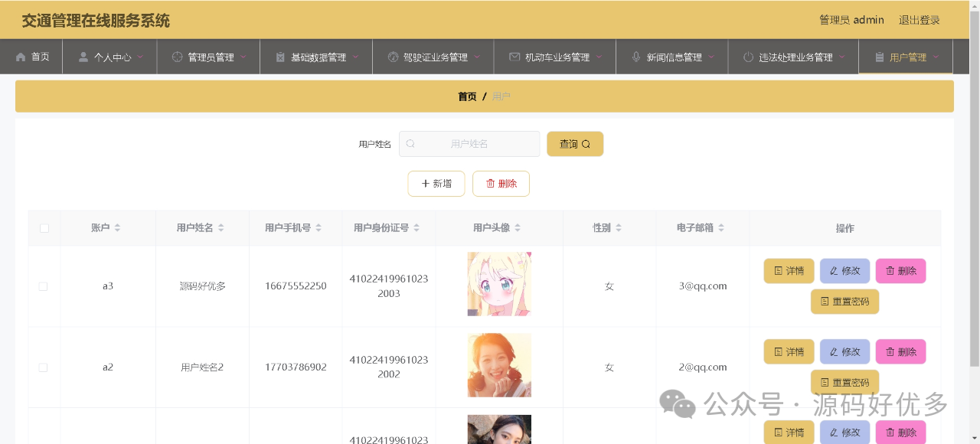Click the avatar thumbnail of user a2
The width and height of the screenshot is (980, 444).
[499, 365]
